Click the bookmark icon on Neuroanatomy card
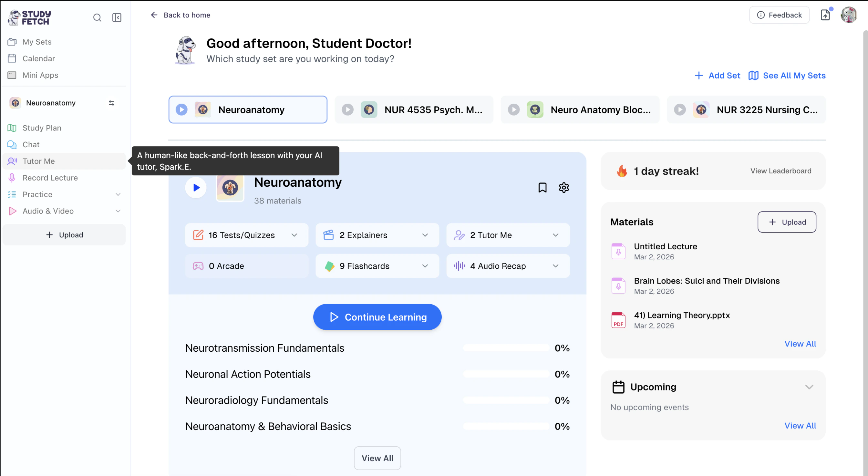Image resolution: width=868 pixels, height=476 pixels. pyautogui.click(x=542, y=187)
